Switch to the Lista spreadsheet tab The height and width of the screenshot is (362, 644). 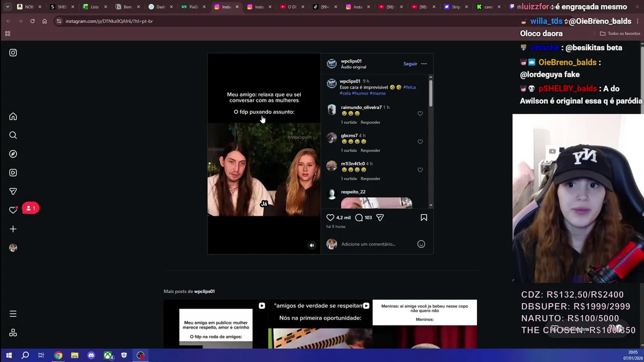click(95, 7)
